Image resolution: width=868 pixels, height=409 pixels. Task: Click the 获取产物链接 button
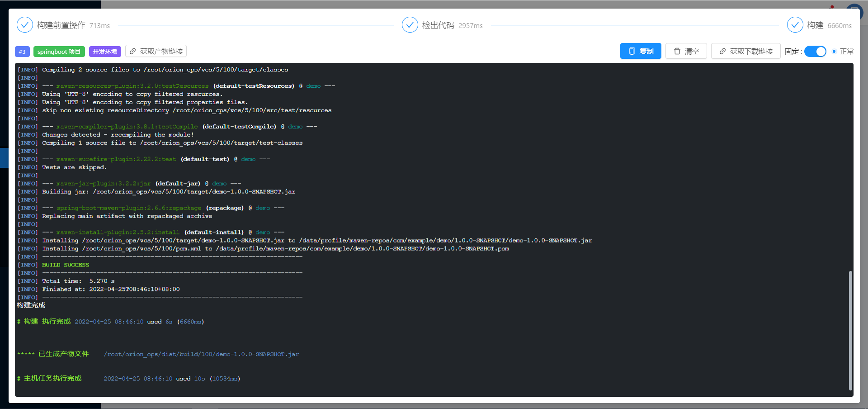coord(156,51)
